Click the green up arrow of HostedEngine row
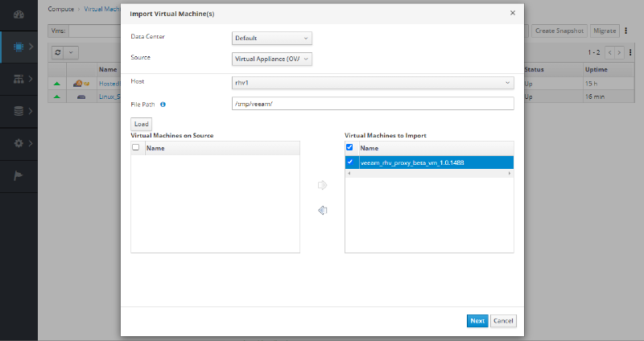 [57, 84]
